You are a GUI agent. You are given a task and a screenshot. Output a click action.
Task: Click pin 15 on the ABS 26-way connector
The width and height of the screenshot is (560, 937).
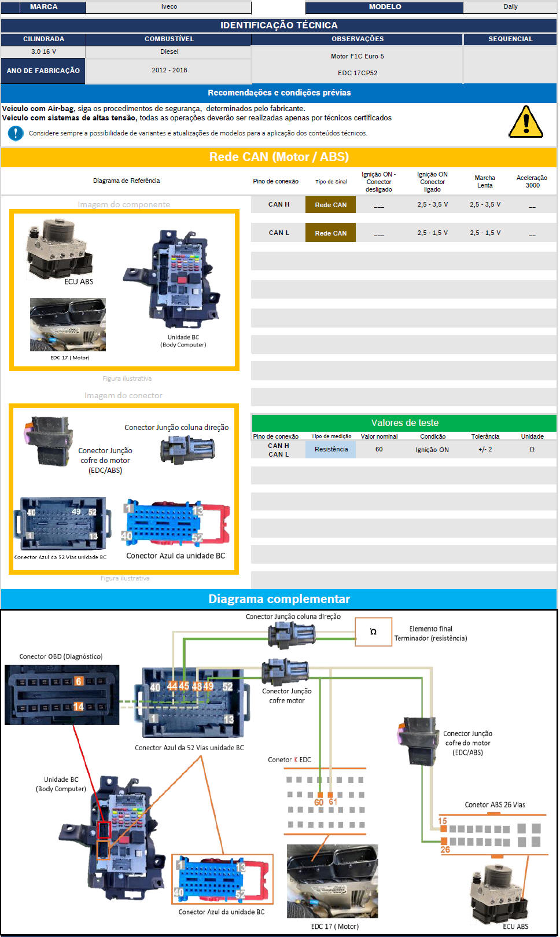(444, 829)
